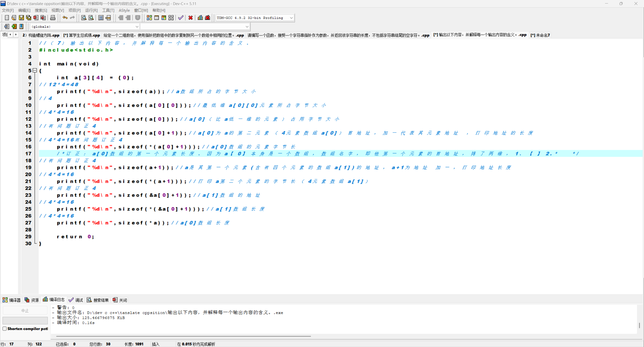Save the current file
The image size is (644, 347).
click(x=21, y=18)
